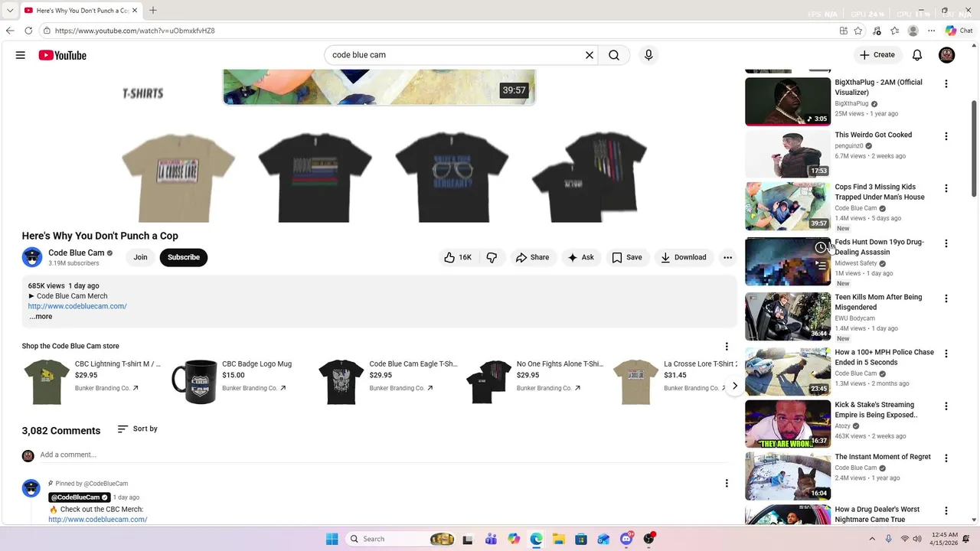Click the Windows taskbar Search box
This screenshot has height=551, width=980.
tap(400, 539)
